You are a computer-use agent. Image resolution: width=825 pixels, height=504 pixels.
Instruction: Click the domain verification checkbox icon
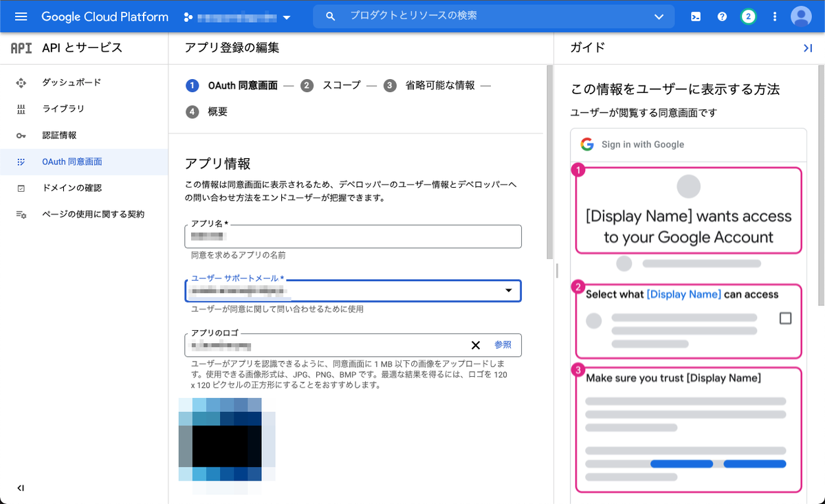tap(21, 188)
